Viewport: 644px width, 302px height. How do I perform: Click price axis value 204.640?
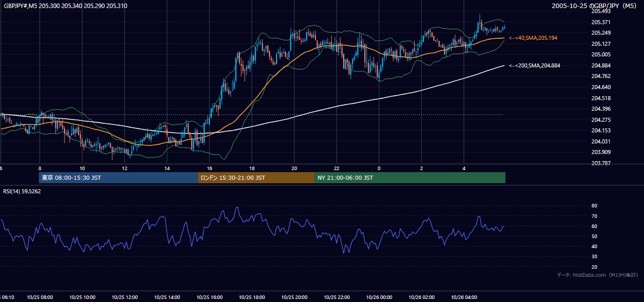(601, 87)
